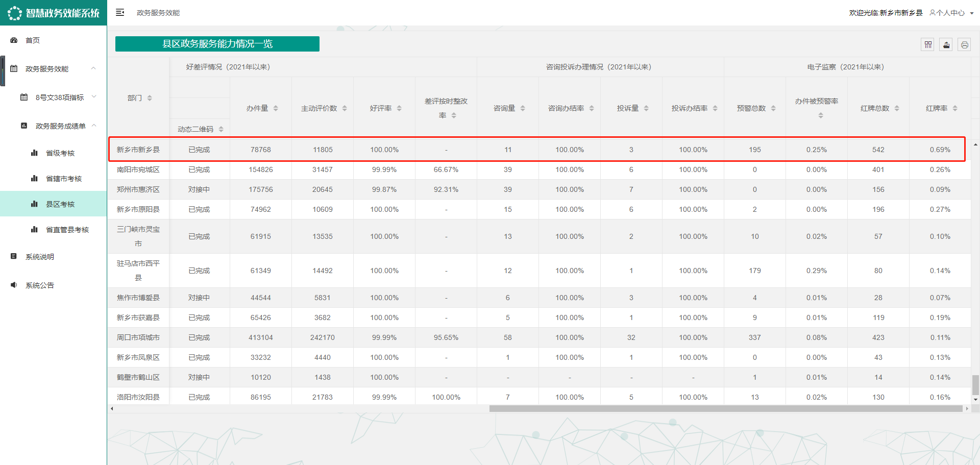The width and height of the screenshot is (980, 465).
Task: Collapse the 政务服务成绩单 submenu
Action: 94,126
